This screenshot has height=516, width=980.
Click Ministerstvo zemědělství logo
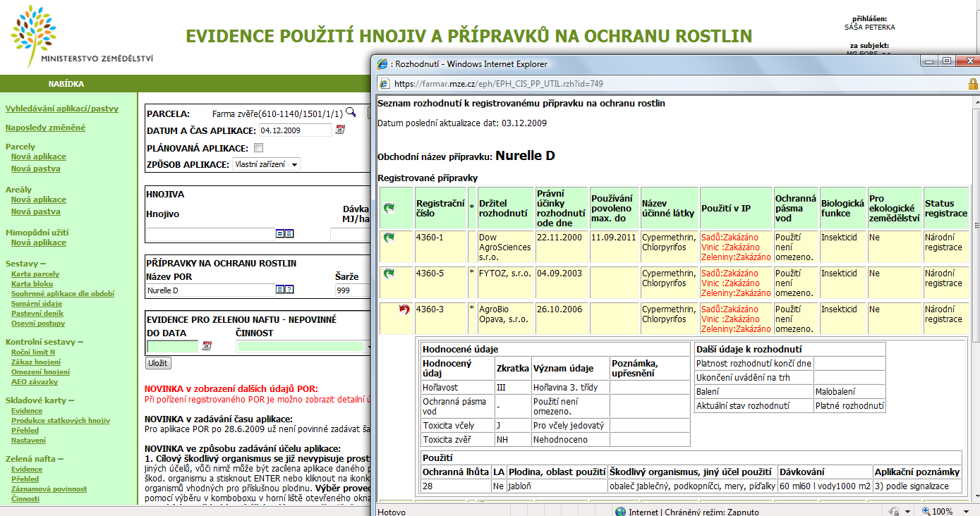click(x=82, y=37)
